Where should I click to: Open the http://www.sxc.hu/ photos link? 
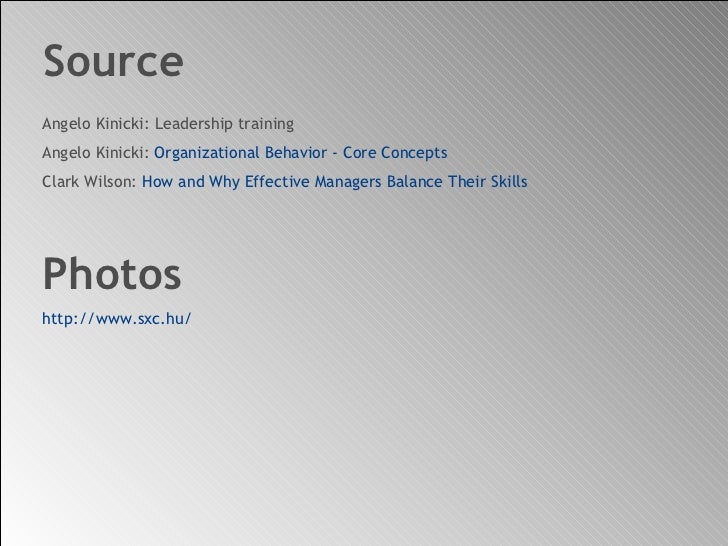(116, 319)
